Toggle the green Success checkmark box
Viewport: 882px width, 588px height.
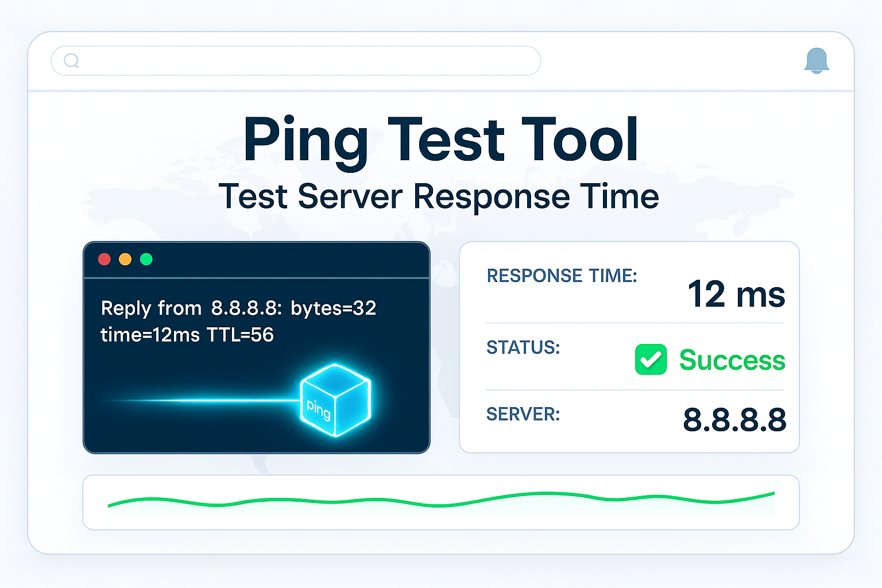click(x=651, y=360)
